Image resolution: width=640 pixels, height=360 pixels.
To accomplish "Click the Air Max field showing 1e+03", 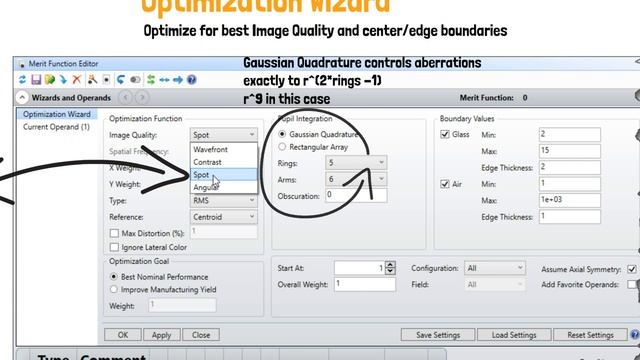I will [x=569, y=200].
